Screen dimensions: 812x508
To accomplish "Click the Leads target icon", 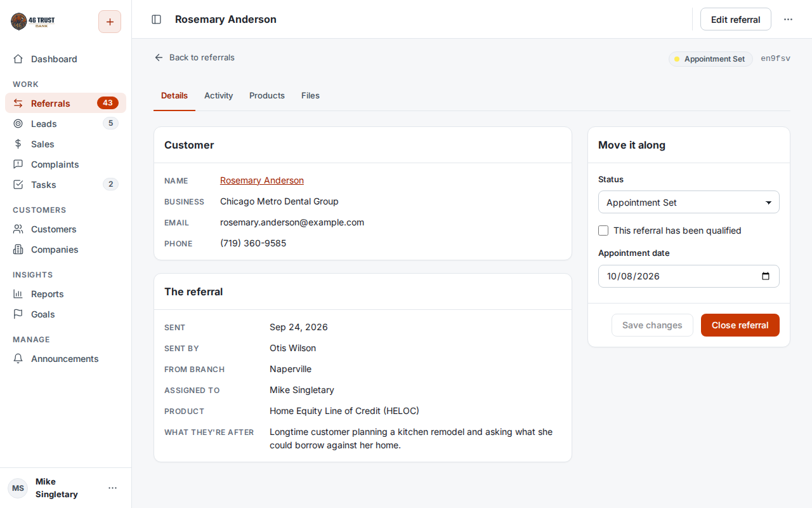I will click(18, 124).
